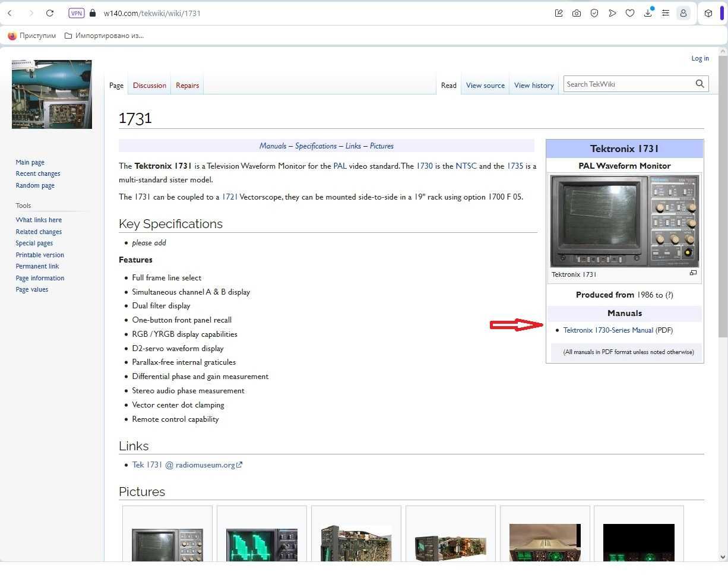The height and width of the screenshot is (578, 728).
Task: Open the downloads icon
Action: click(x=648, y=13)
